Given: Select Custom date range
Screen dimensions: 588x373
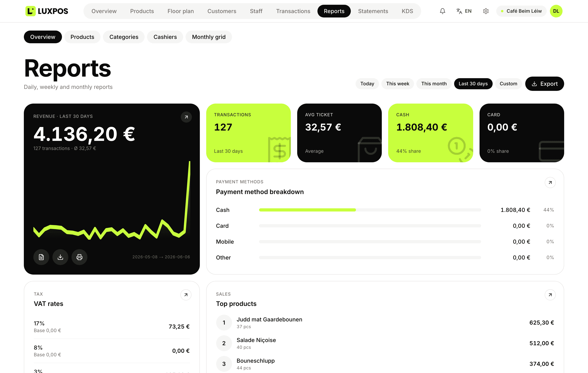Looking at the screenshot, I should point(508,84).
